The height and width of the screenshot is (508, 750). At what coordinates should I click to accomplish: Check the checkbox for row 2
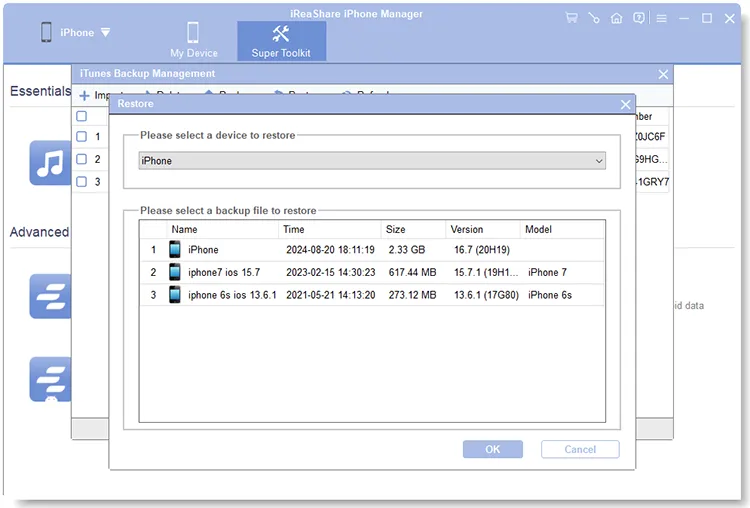82,159
